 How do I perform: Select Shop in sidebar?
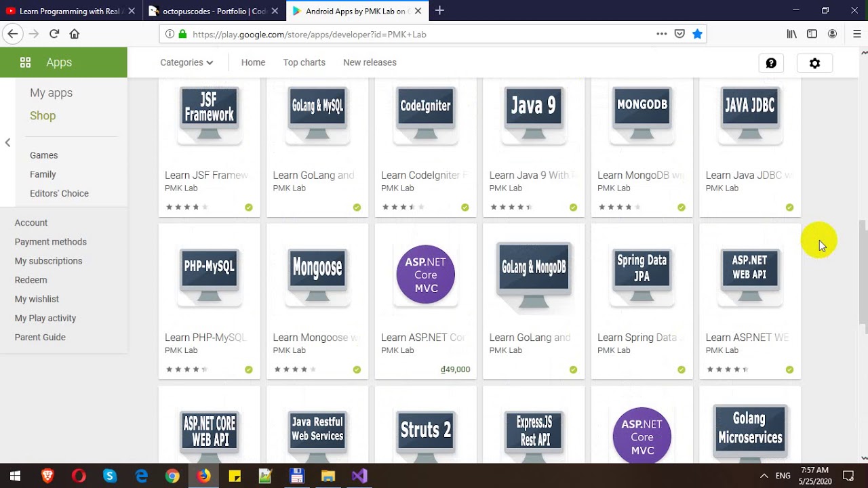[x=43, y=116]
